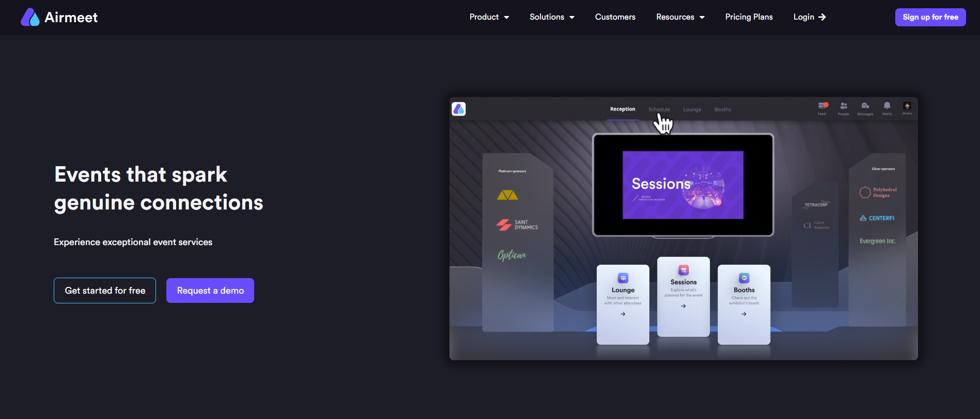Click the Airmeet app logo in preview

click(459, 109)
